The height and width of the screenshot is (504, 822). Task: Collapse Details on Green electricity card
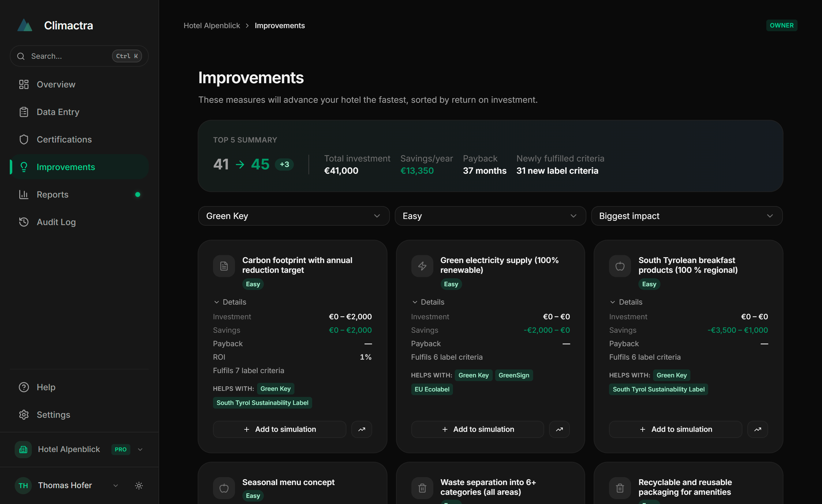pos(428,302)
